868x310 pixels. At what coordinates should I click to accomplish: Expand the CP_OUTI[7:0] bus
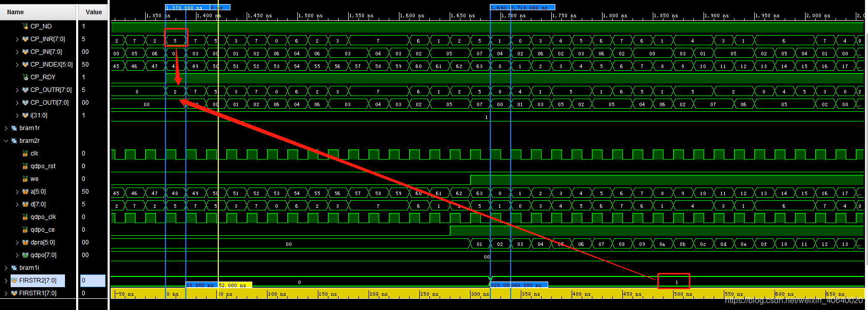17,103
